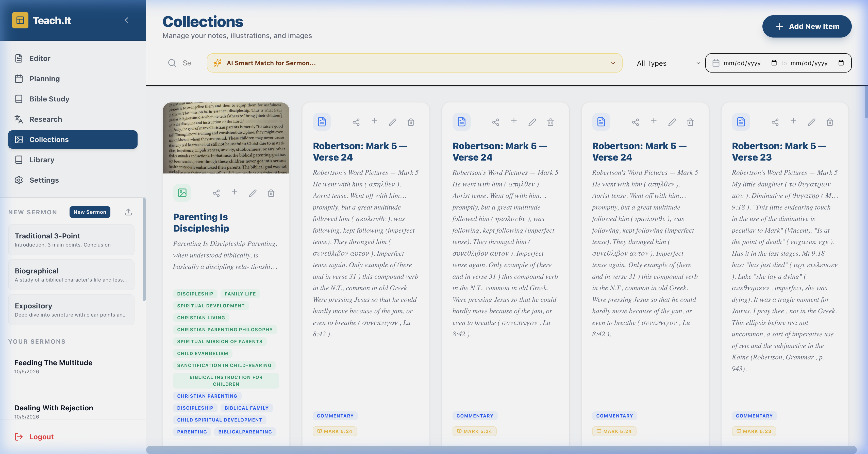Viewport: 868px width, 454px height.
Task: Click the Parenting Is Discipleship image thumbnail
Action: [x=226, y=138]
